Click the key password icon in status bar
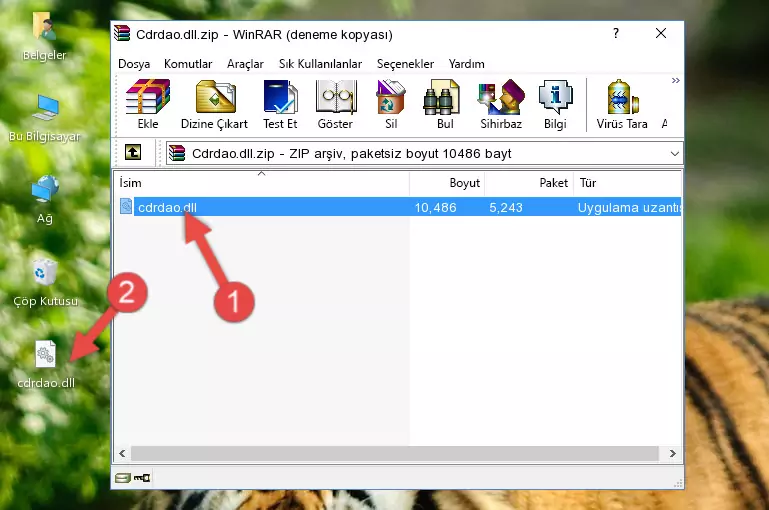This screenshot has width=769, height=510. 142,478
